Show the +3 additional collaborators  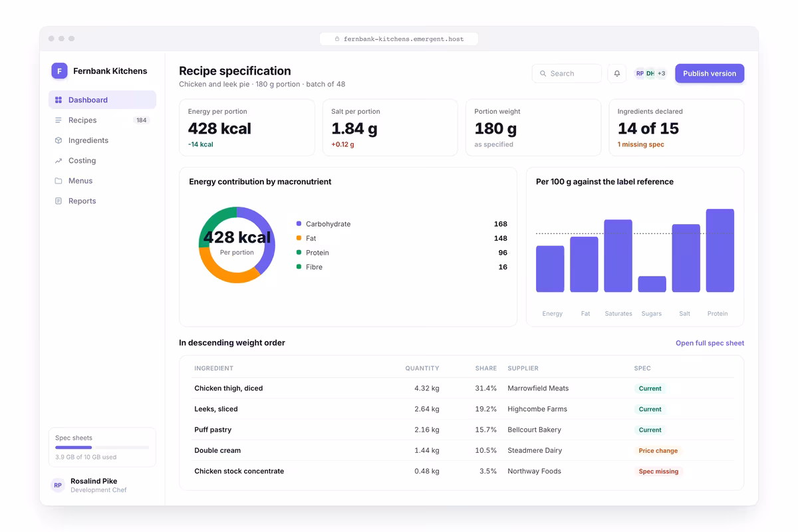(x=661, y=74)
